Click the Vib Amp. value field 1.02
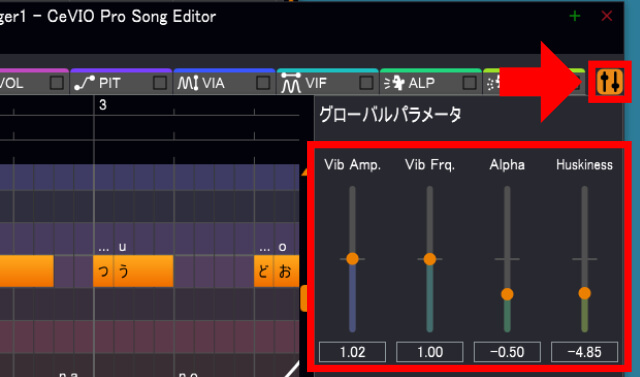This screenshot has height=377, width=640. (352, 352)
